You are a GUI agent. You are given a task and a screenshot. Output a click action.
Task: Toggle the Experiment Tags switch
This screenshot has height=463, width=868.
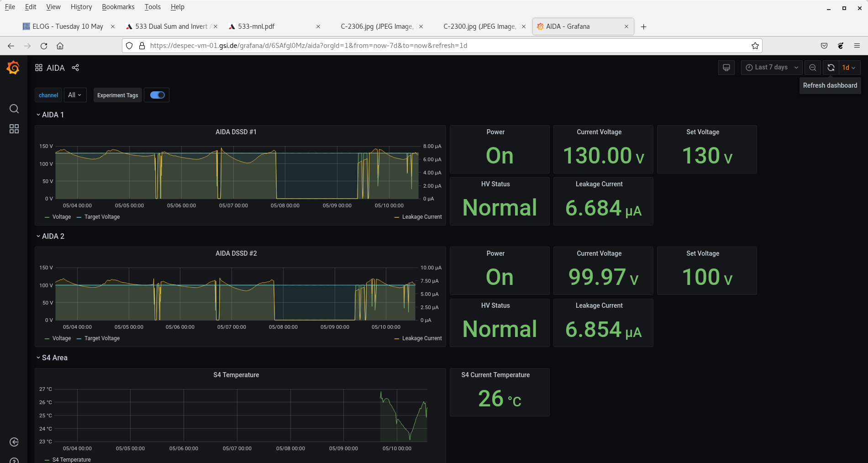click(157, 95)
